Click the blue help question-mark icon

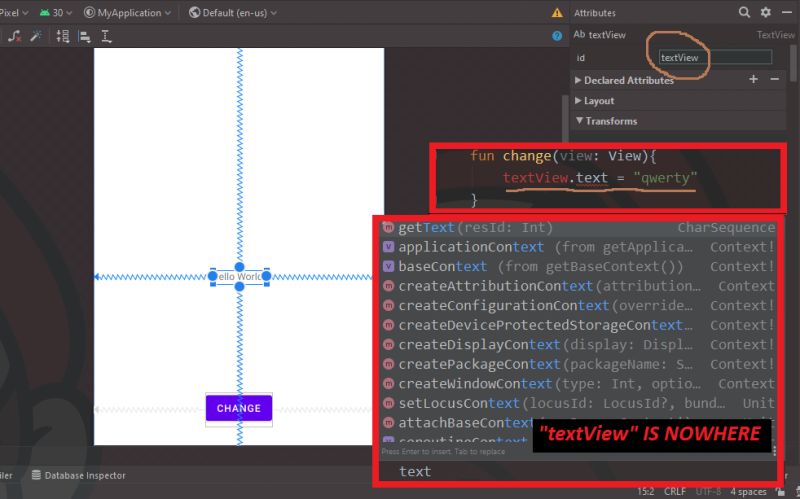point(557,36)
